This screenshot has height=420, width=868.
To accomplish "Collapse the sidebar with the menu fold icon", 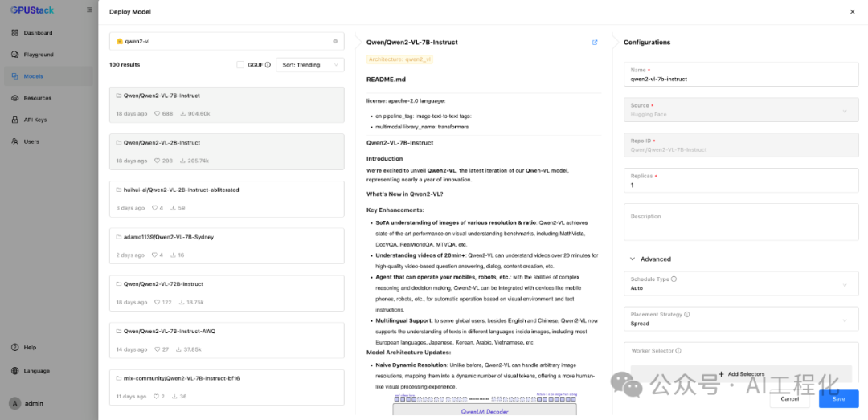I will [89, 10].
